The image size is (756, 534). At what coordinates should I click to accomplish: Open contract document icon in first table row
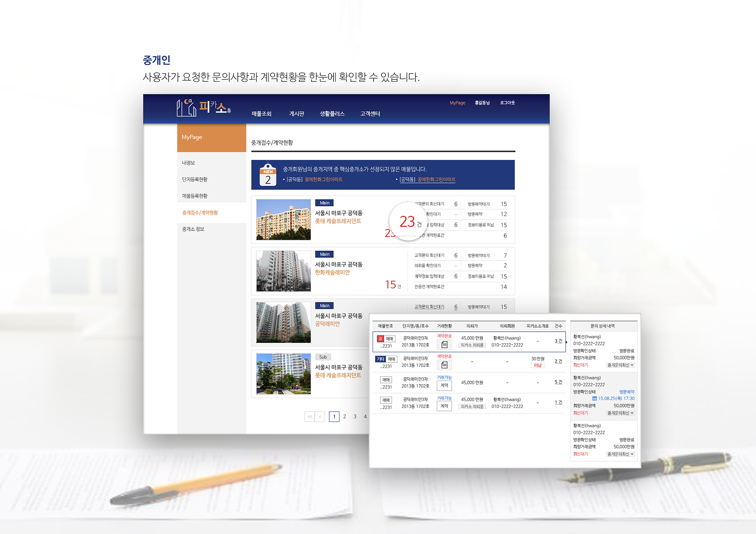pos(444,345)
